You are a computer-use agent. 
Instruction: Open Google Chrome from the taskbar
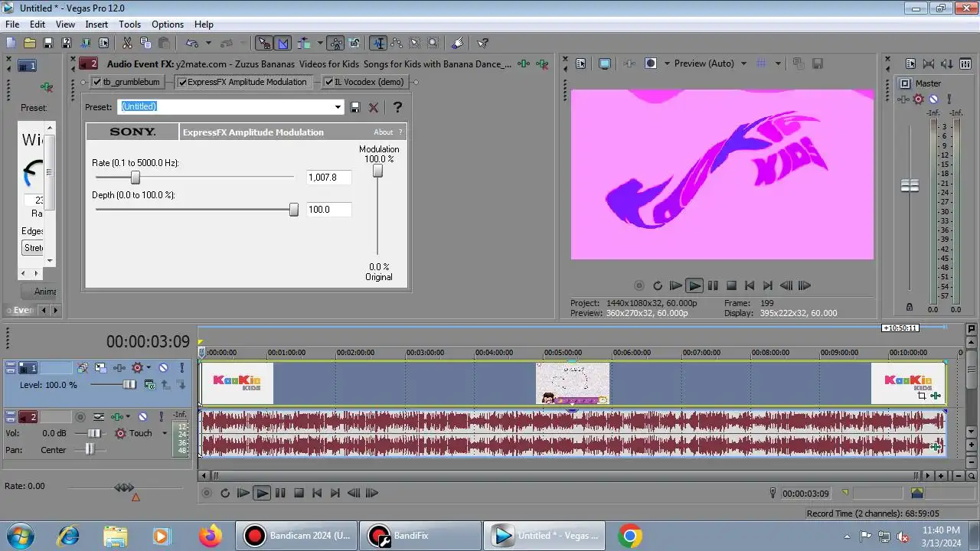tap(630, 536)
